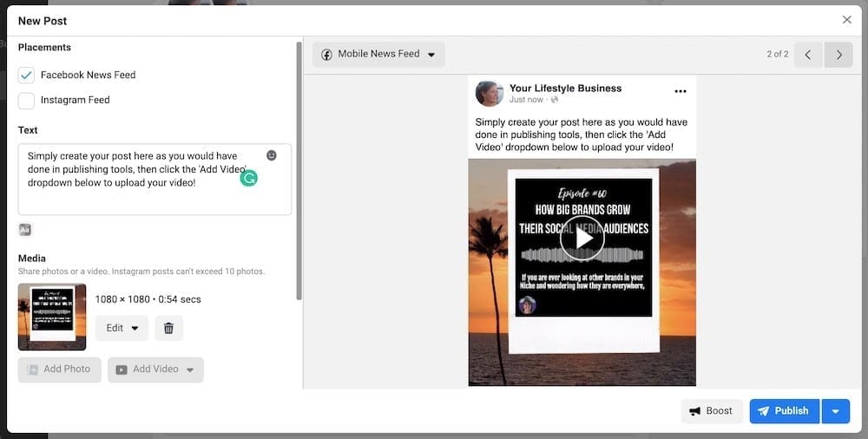Click the Media section heading
Screen dimensions: 868x439
[x=31, y=258]
